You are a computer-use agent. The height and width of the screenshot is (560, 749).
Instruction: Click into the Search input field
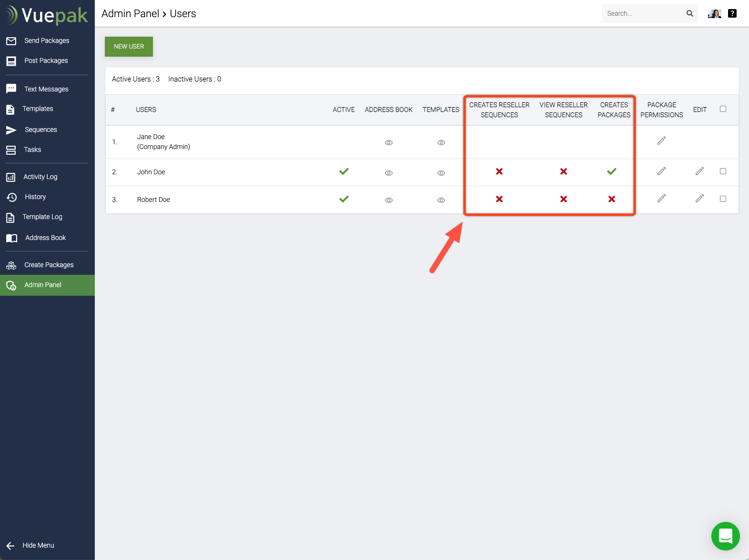[x=642, y=13]
